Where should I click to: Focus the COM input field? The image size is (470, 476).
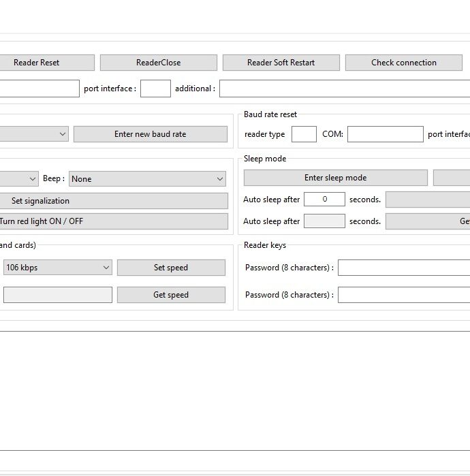(x=386, y=134)
